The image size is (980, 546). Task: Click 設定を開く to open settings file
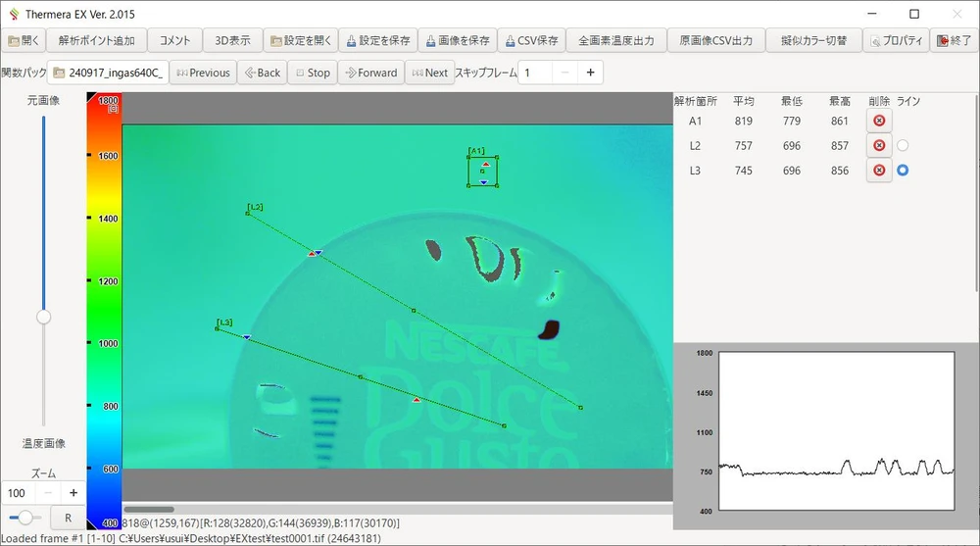(301, 41)
